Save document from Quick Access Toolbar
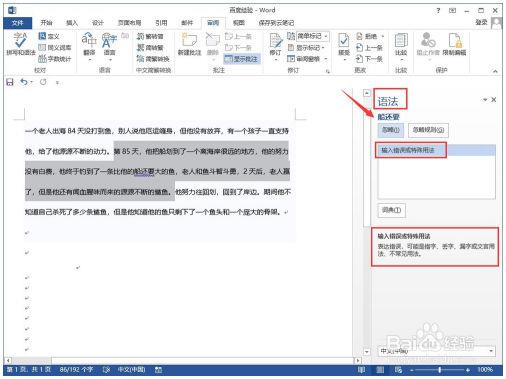506x379 pixels. point(10,82)
